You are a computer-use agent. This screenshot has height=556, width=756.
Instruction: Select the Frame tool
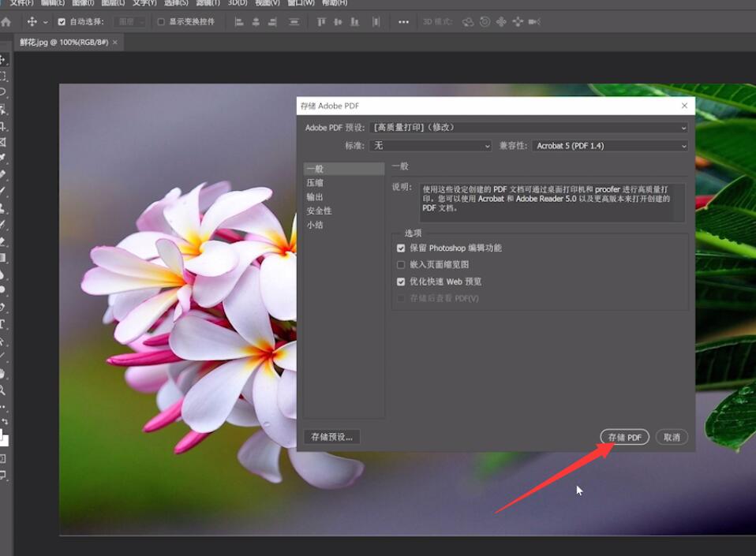click(3, 142)
